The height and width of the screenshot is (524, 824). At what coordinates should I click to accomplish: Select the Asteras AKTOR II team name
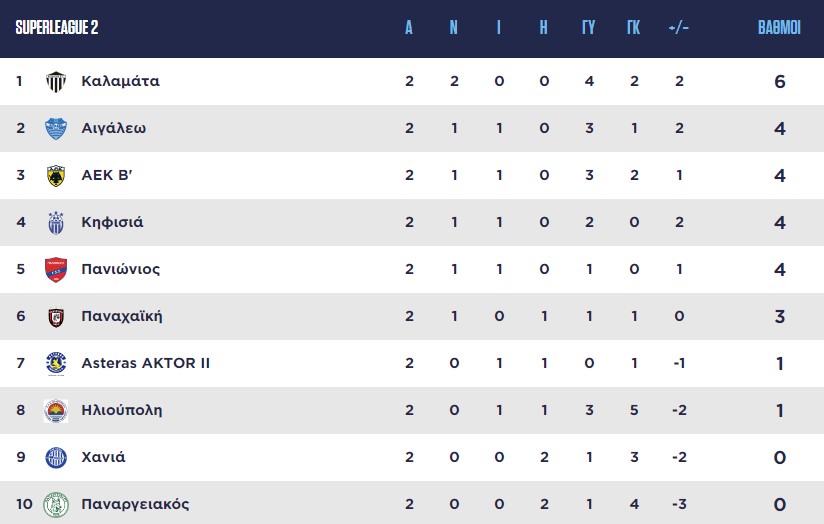click(x=146, y=364)
